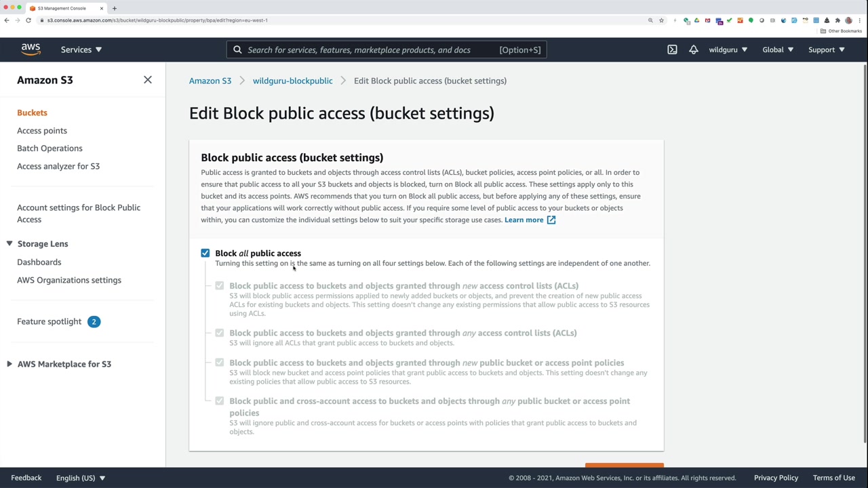Image resolution: width=868 pixels, height=488 pixels.
Task: Open the Services dropdown menu
Action: pos(81,49)
